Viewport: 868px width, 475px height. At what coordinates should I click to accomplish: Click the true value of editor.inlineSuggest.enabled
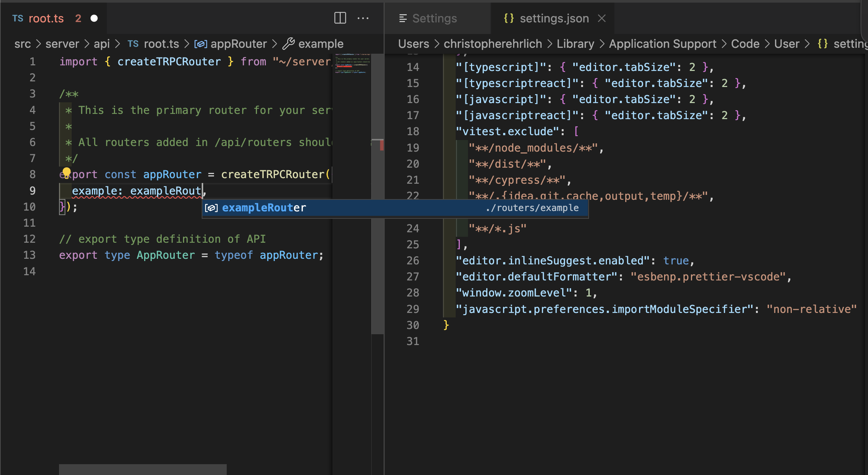676,261
